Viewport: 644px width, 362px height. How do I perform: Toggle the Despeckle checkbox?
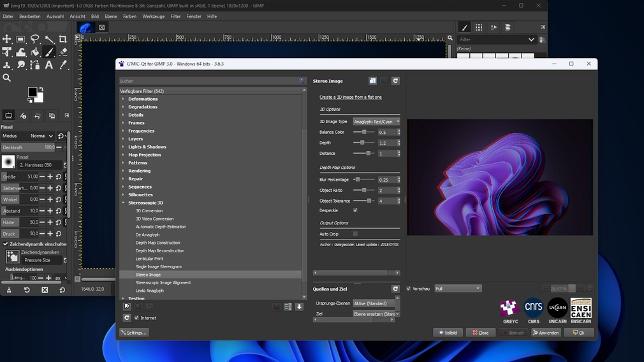355,210
